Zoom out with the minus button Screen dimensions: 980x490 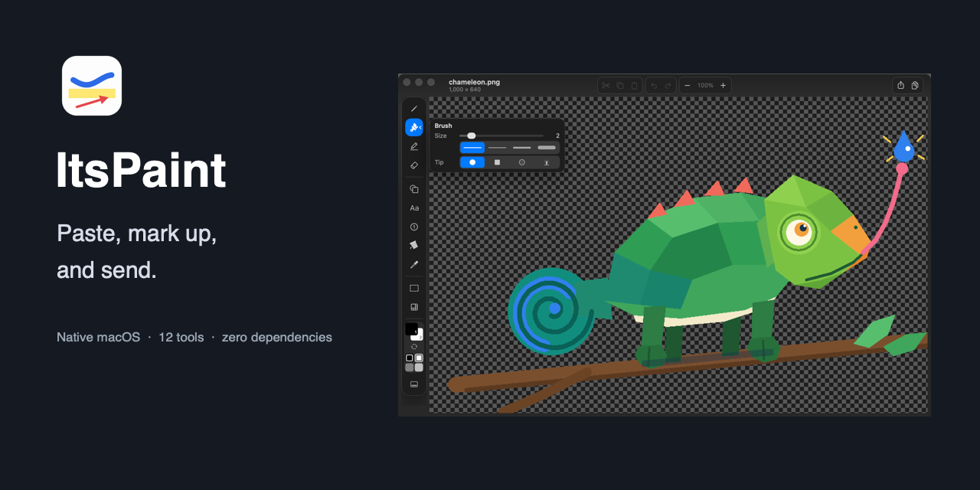click(x=688, y=85)
